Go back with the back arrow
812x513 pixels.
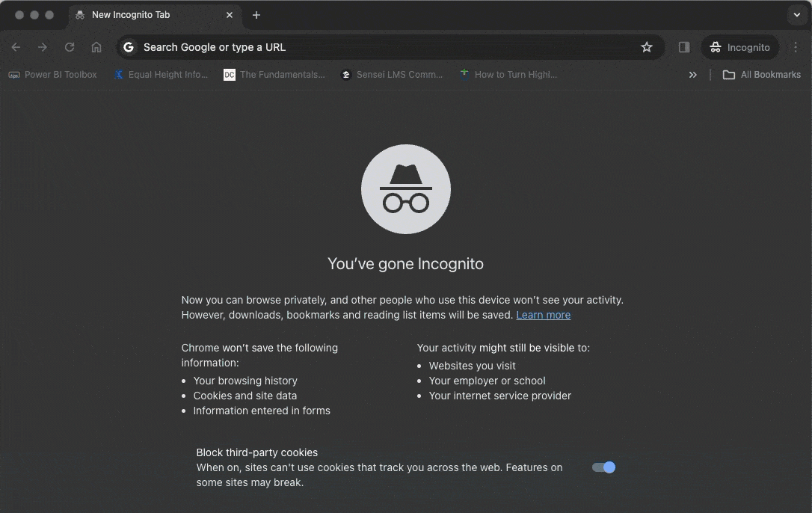[16, 47]
